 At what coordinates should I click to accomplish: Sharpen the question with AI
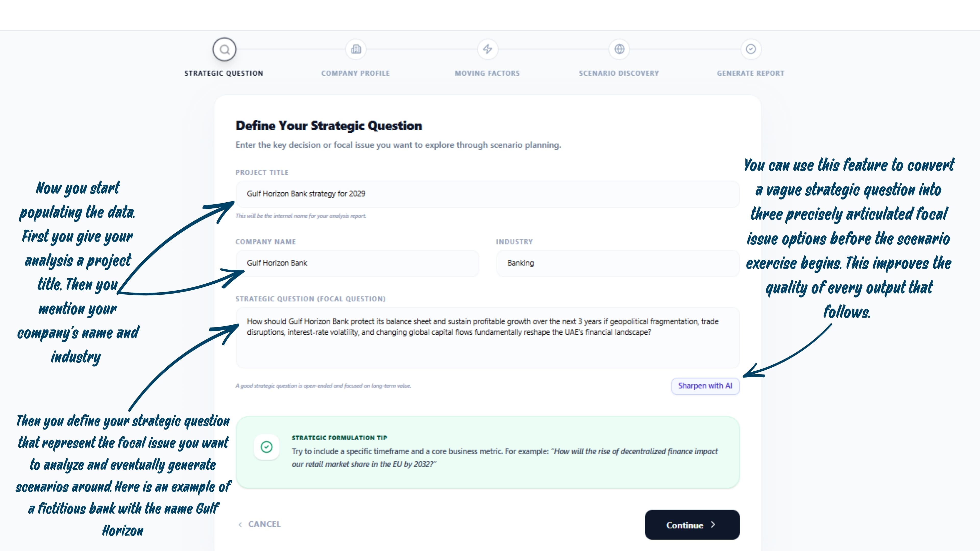point(705,386)
